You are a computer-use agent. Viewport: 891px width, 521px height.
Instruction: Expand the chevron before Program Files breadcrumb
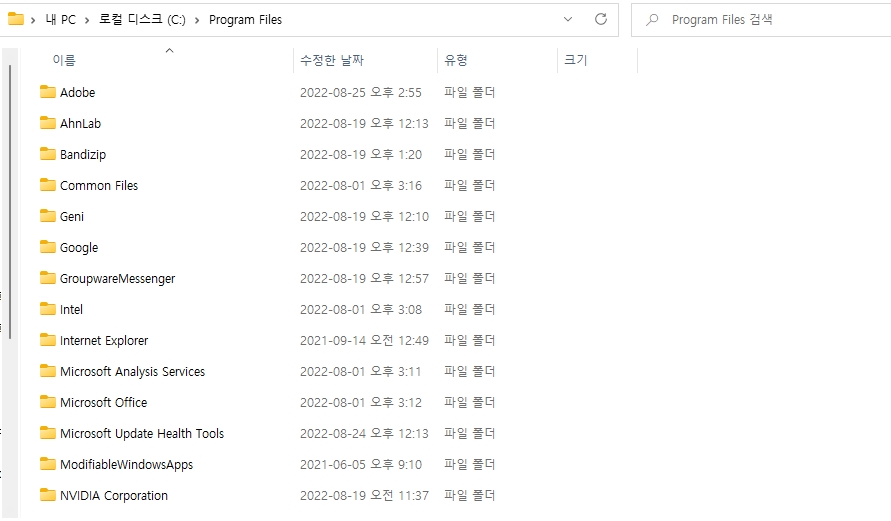197,20
